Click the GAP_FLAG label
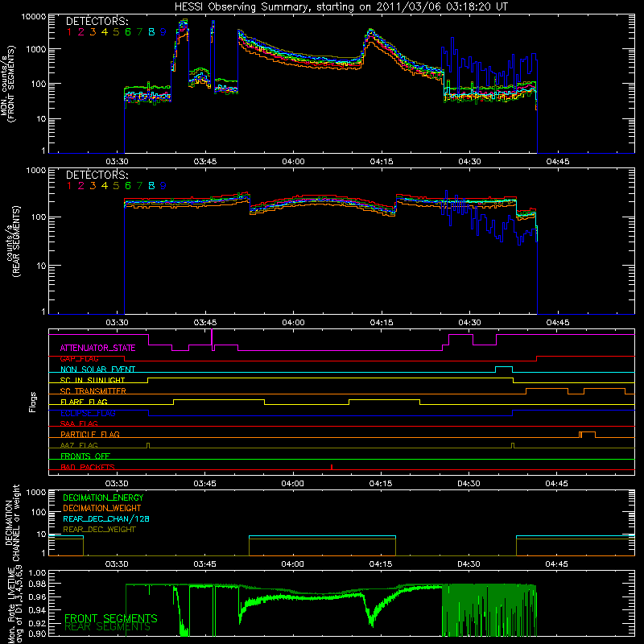 79,359
